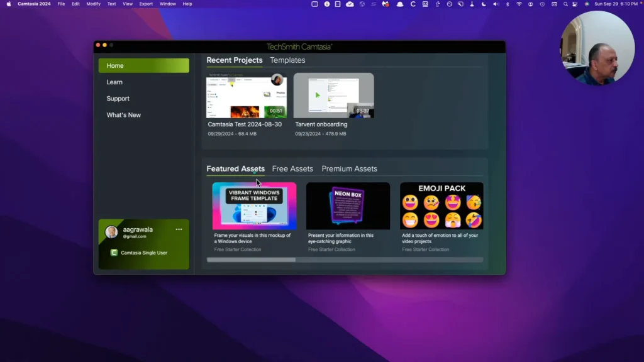The height and width of the screenshot is (362, 644).
Task: Open the Edit menu
Action: point(75,4)
